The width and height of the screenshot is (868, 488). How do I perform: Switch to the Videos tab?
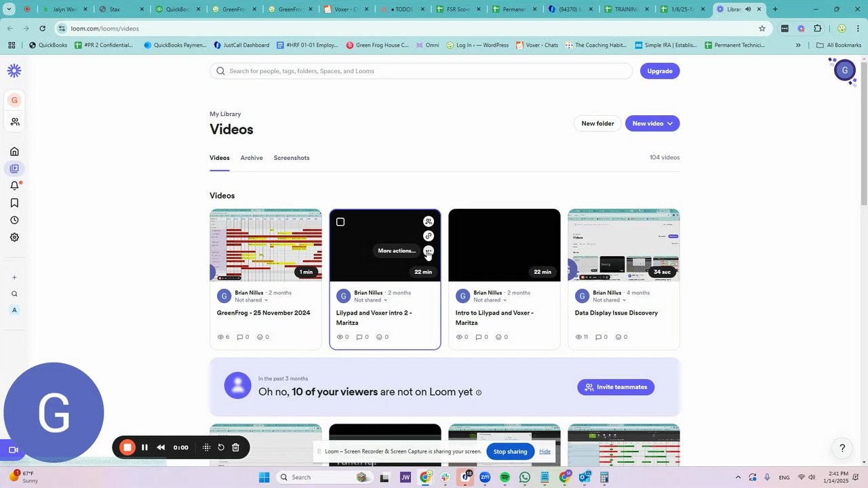(220, 158)
